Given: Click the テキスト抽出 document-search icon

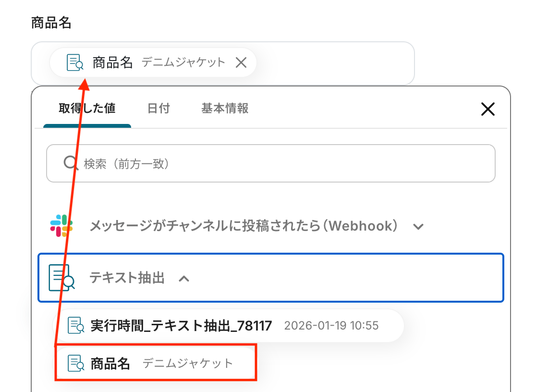Looking at the screenshot, I should tap(61, 277).
